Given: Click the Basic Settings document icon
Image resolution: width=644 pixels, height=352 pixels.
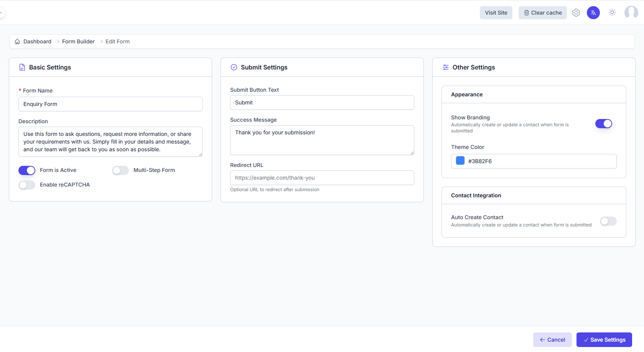Looking at the screenshot, I should tap(22, 67).
